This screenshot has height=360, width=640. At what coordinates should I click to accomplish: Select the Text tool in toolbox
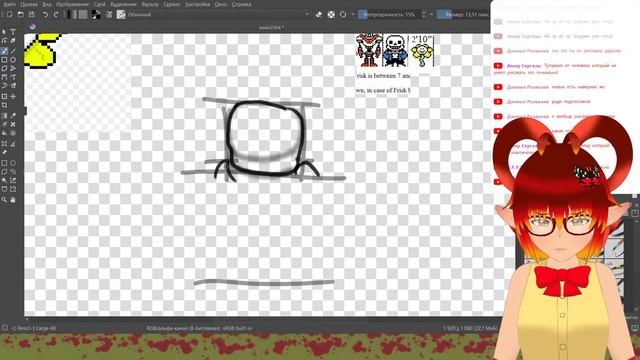[x=13, y=31]
